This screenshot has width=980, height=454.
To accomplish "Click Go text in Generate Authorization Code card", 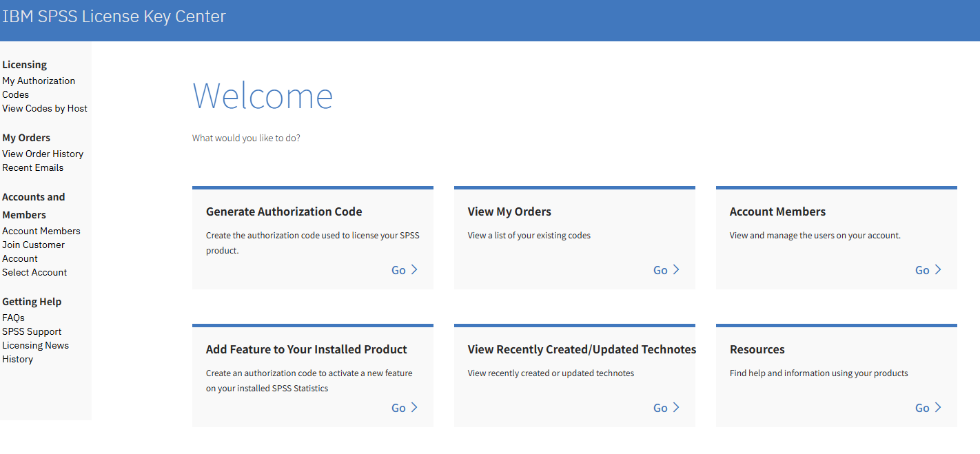I will (x=398, y=270).
